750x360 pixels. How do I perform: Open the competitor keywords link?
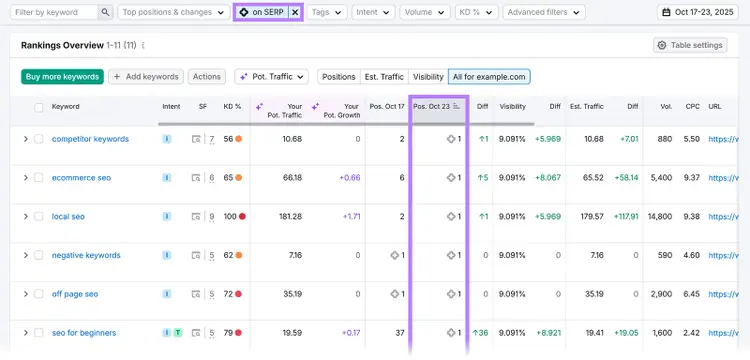90,139
